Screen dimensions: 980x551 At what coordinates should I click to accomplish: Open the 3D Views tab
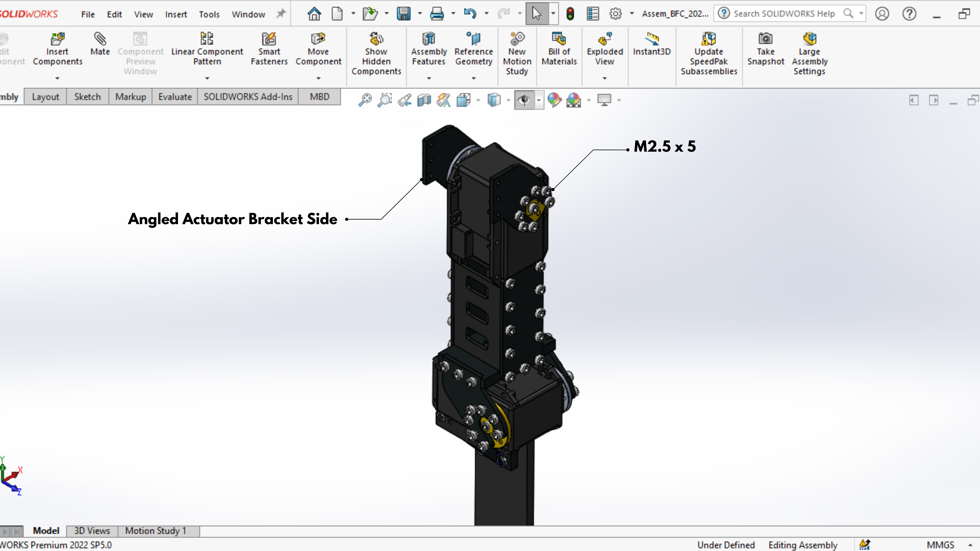click(x=92, y=531)
